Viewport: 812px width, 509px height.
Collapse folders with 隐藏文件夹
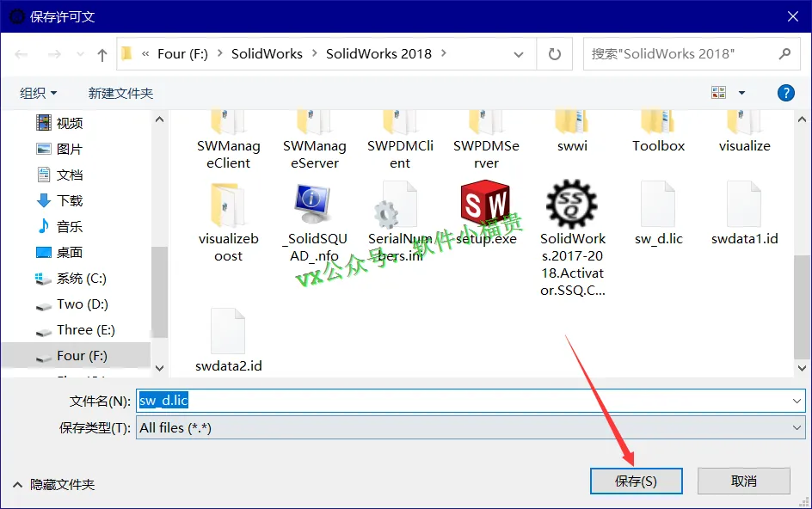[x=54, y=485]
